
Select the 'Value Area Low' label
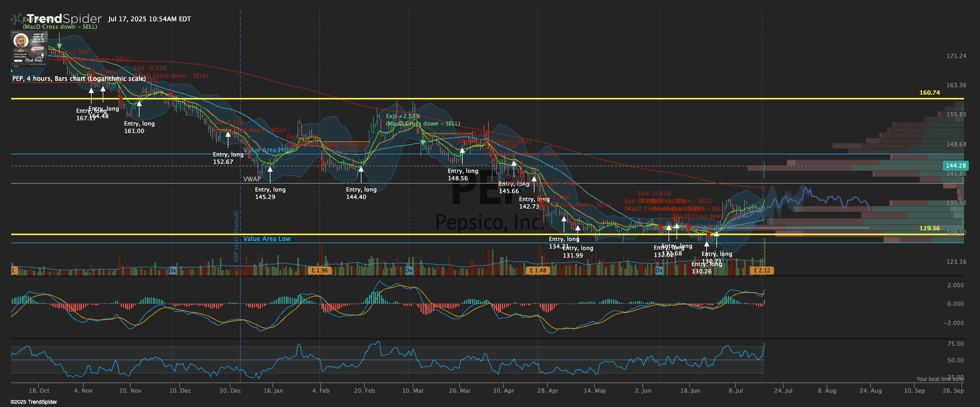point(267,239)
